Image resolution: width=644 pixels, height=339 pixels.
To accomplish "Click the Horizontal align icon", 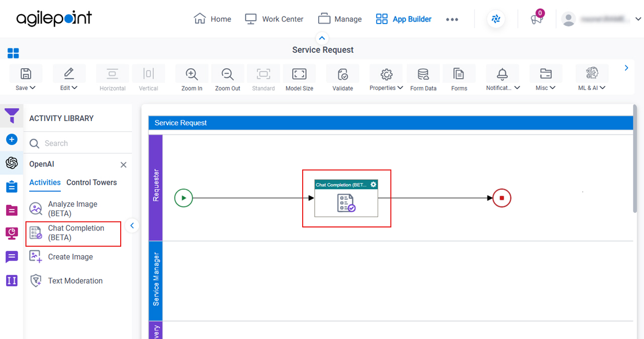I will (x=112, y=74).
